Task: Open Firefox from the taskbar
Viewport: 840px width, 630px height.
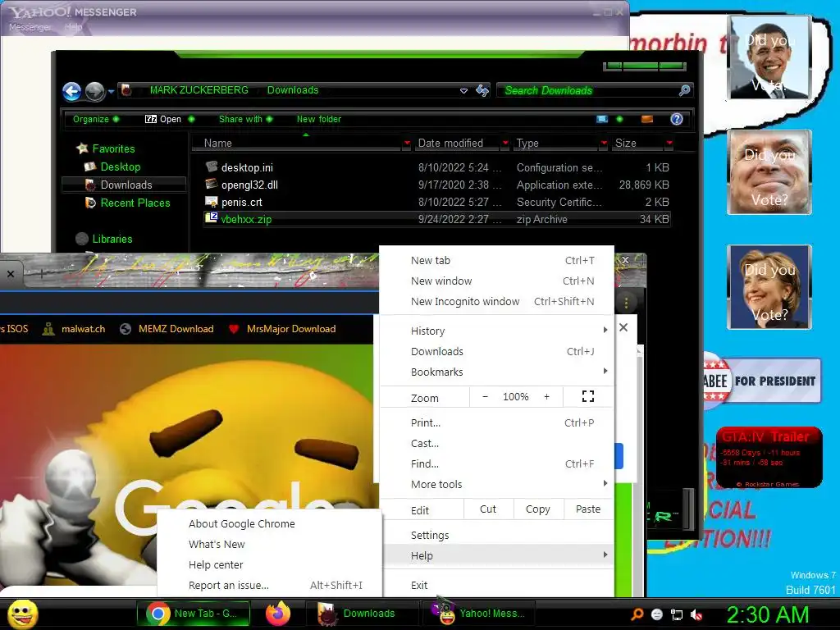Action: pos(278,614)
